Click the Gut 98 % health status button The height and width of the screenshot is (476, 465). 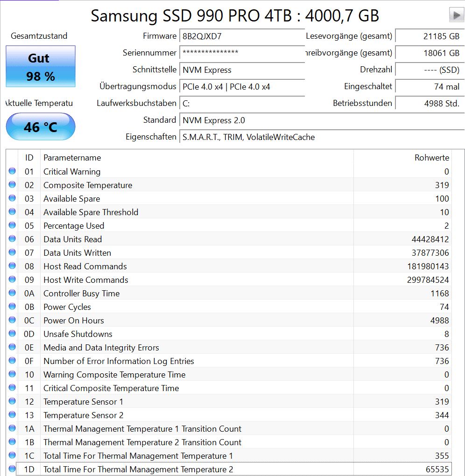coord(40,66)
